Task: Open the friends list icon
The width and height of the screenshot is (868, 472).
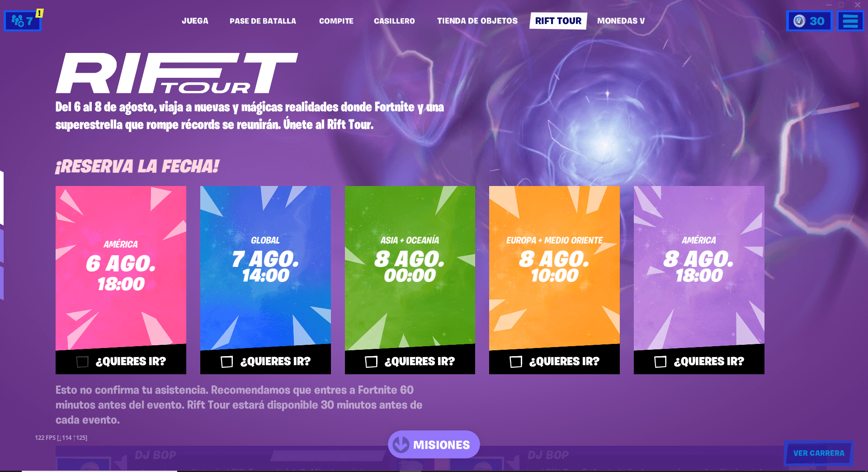Action: tap(22, 21)
